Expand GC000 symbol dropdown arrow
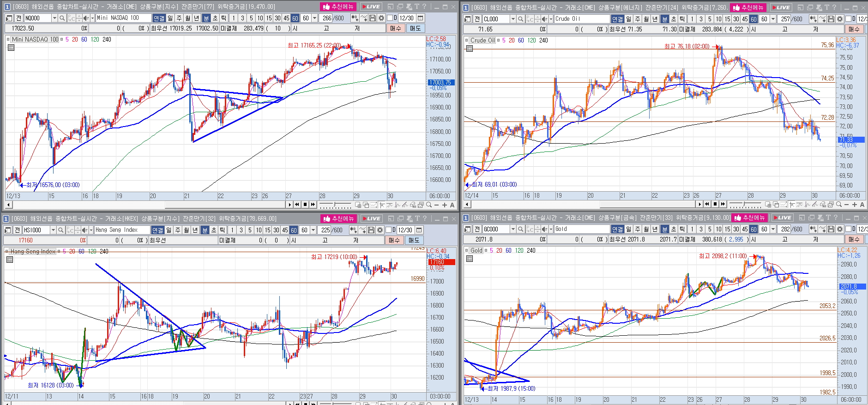868x405 pixels. [x=513, y=229]
